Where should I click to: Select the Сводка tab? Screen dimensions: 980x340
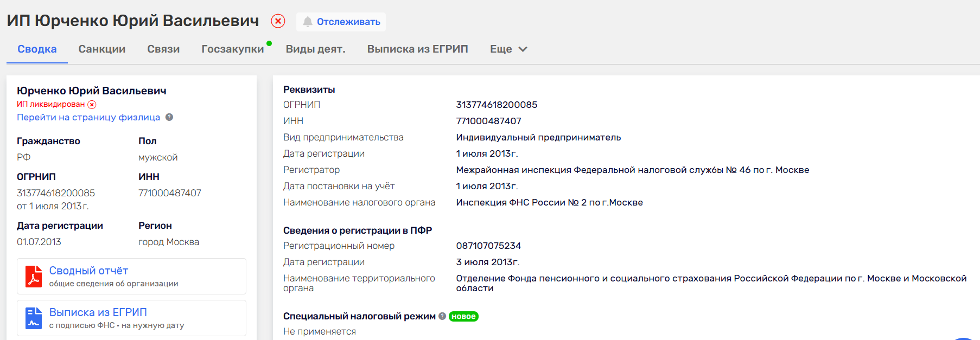pyautogui.click(x=37, y=49)
